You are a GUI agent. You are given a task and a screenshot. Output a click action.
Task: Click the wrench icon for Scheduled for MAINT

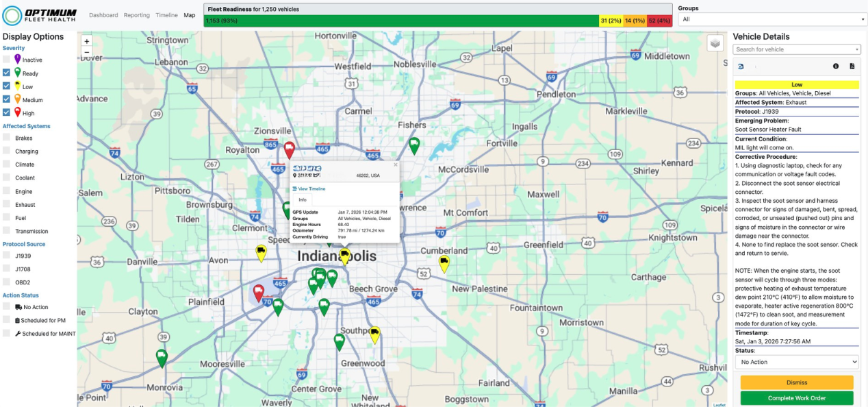(19, 333)
